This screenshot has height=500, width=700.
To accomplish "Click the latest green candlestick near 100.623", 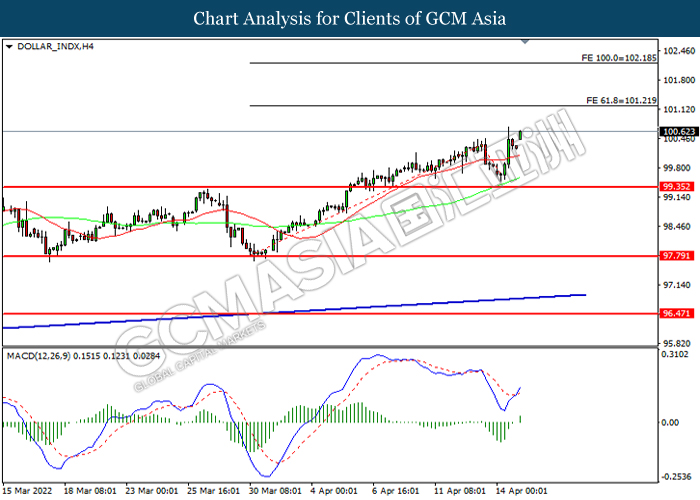I will (521, 135).
